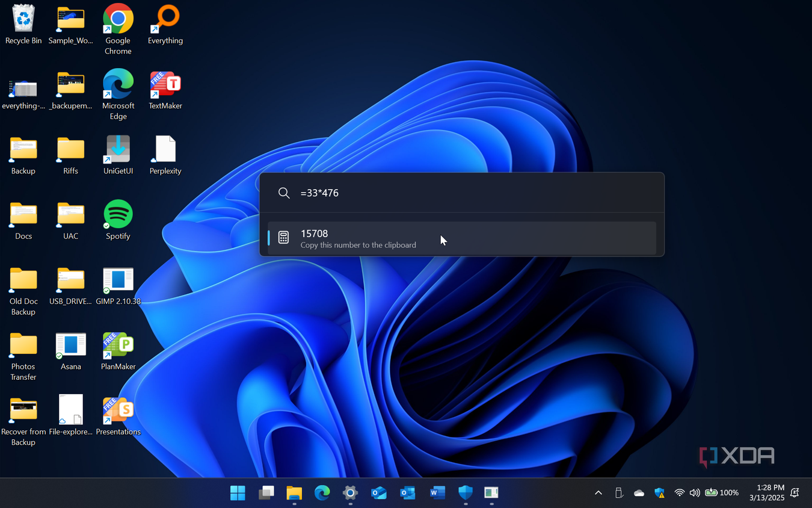Viewport: 812px width, 508px height.
Task: Click the calculator icon beside 15708
Action: click(x=284, y=238)
